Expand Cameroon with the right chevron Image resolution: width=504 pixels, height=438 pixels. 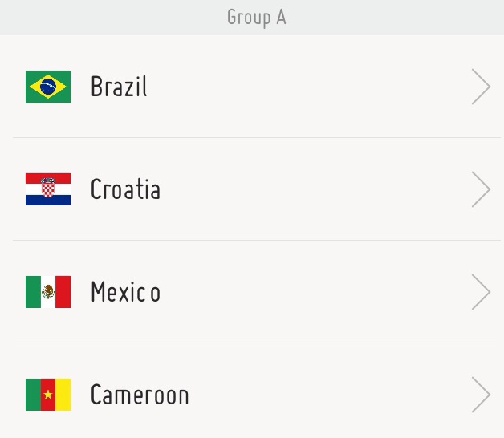tap(481, 395)
